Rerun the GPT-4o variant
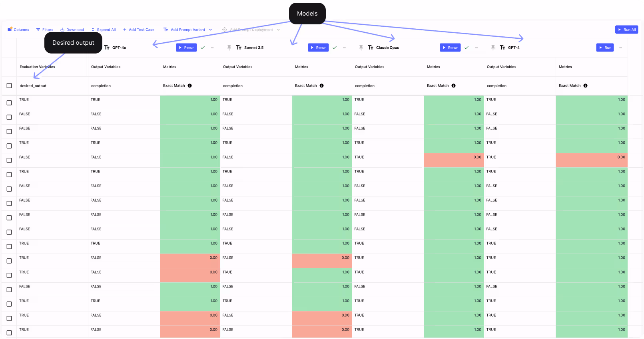This screenshot has height=339, width=644. tap(186, 48)
